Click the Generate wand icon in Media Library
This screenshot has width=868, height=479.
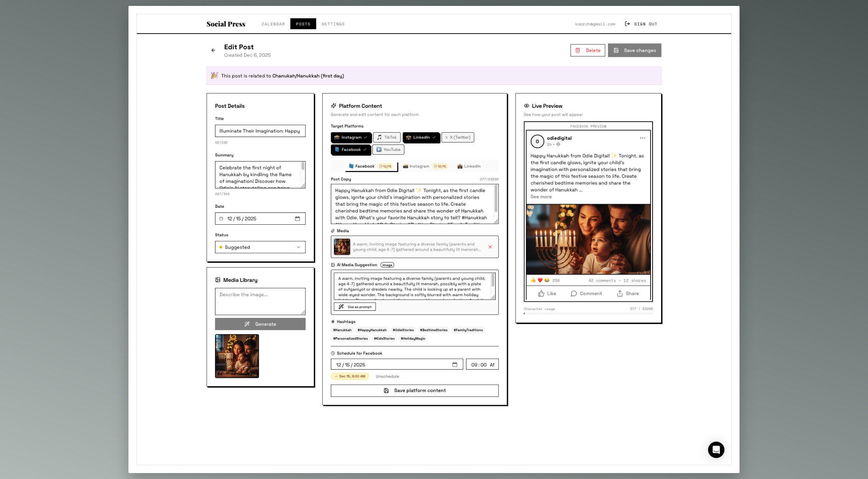click(247, 324)
